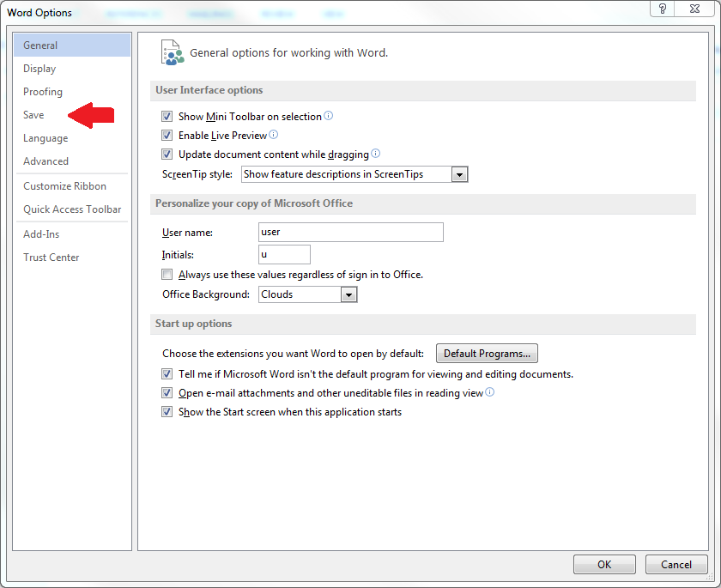This screenshot has width=721, height=588.
Task: Click the info icon after Update document content while dragging
Action: [x=375, y=153]
